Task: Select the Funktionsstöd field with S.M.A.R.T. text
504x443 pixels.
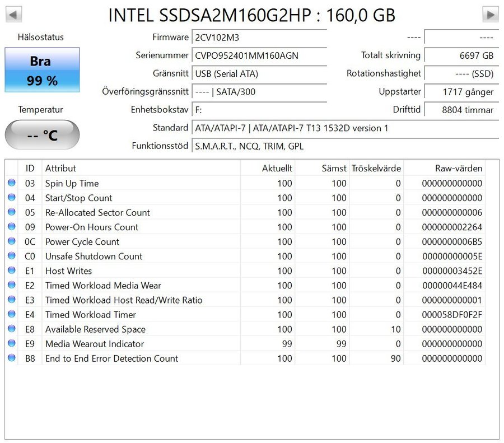Action: 344,146
